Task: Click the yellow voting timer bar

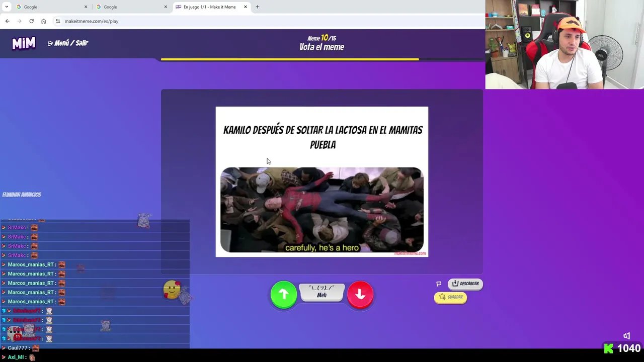Action: pos(290,59)
